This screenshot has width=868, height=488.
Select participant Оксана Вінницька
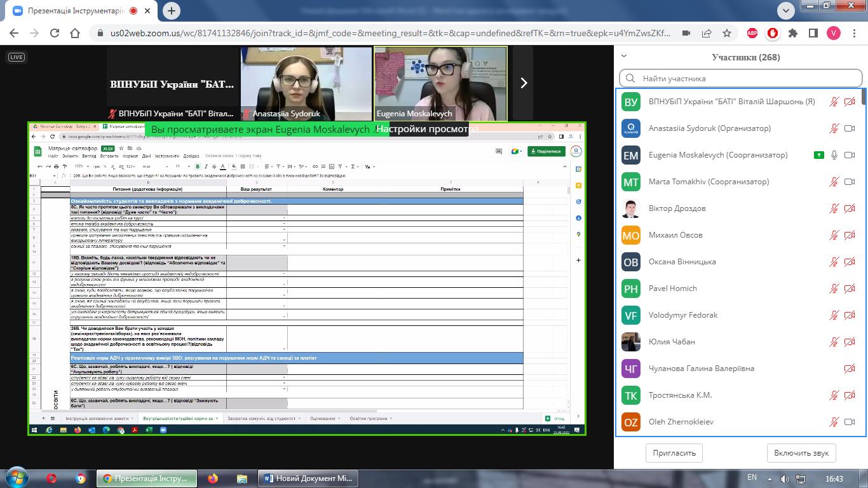tap(740, 262)
